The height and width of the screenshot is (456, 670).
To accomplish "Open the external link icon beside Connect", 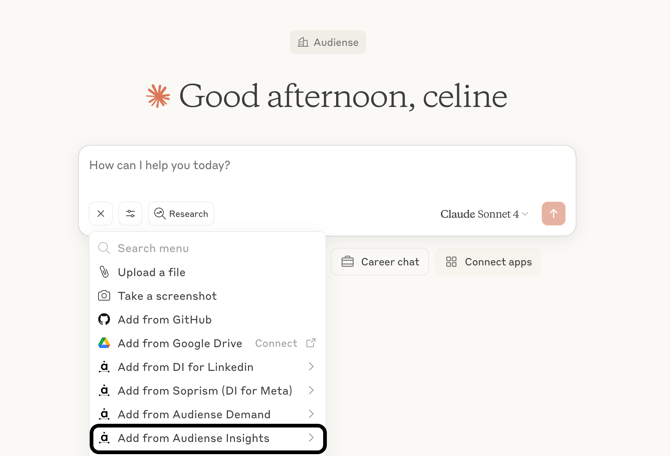I will [311, 343].
